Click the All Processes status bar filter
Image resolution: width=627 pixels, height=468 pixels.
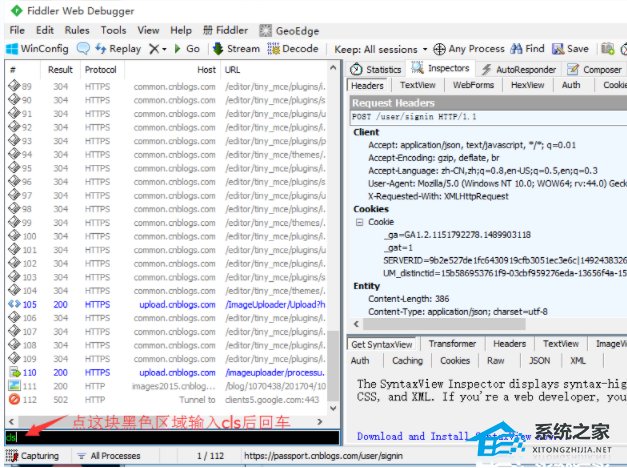[109, 456]
